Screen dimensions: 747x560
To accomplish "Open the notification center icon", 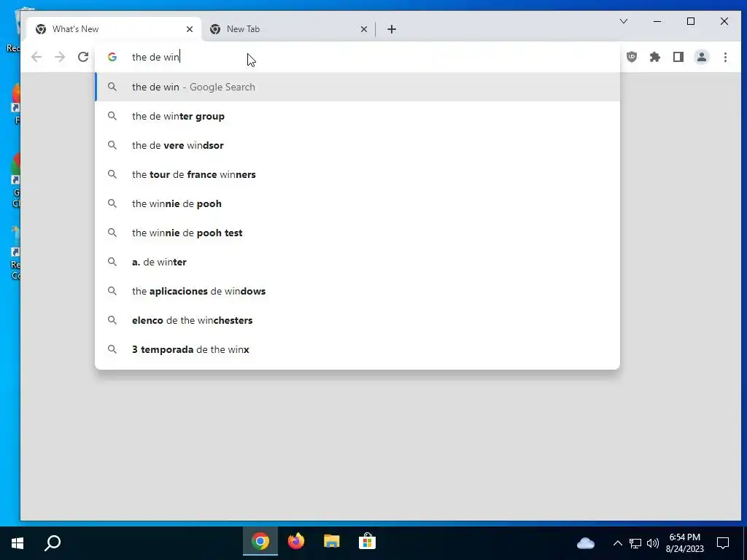I will pyautogui.click(x=723, y=542).
